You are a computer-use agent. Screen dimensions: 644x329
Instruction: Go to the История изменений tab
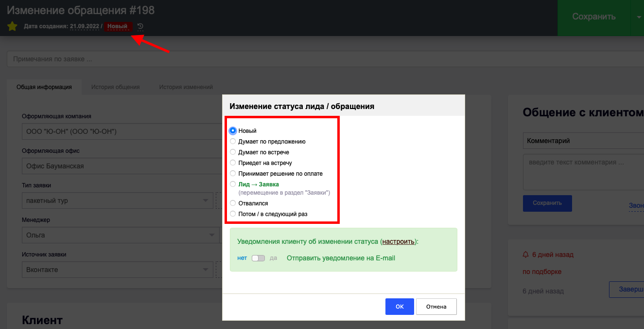tap(186, 87)
